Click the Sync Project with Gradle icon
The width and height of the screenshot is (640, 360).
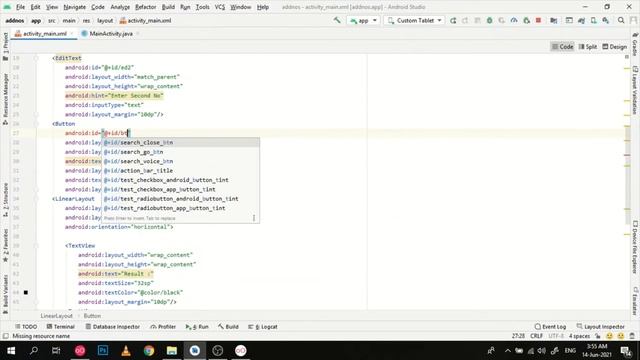tap(581, 20)
